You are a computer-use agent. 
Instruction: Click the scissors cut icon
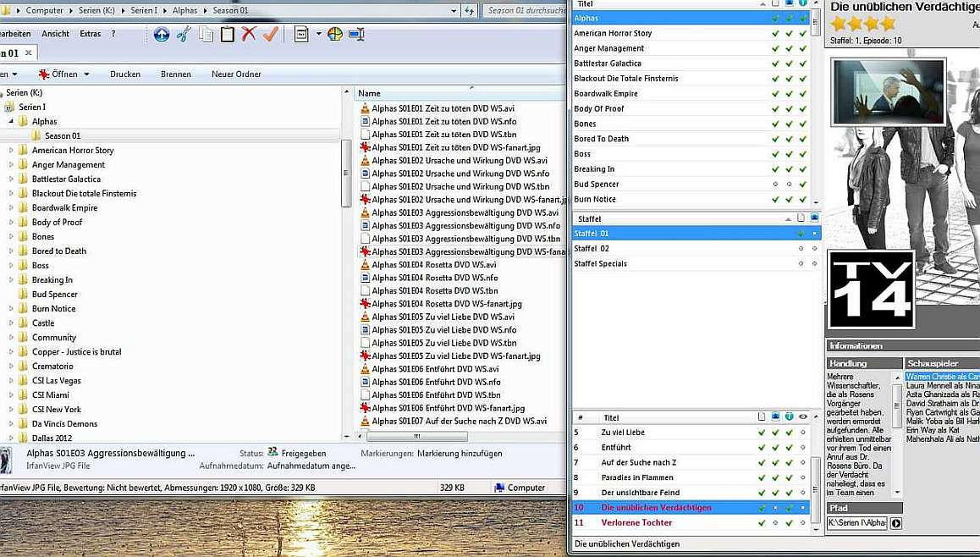183,34
